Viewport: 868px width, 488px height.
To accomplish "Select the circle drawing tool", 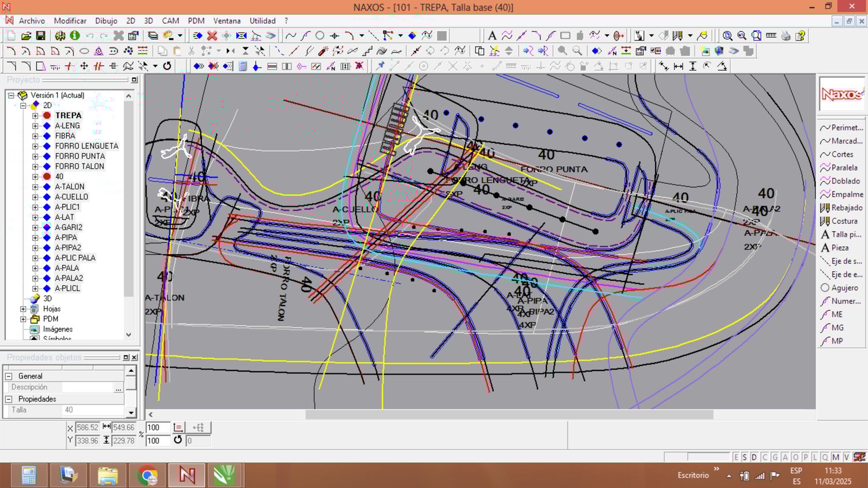I will tap(319, 36).
